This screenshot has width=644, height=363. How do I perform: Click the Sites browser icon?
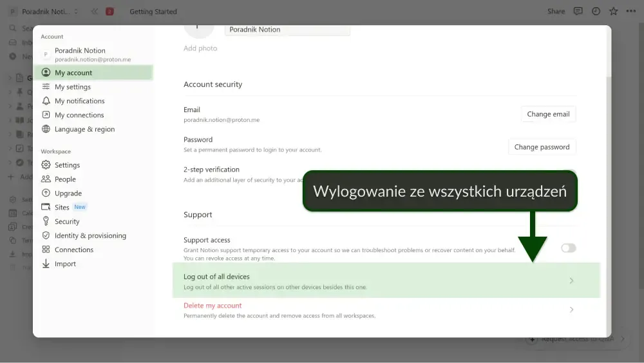coord(46,207)
